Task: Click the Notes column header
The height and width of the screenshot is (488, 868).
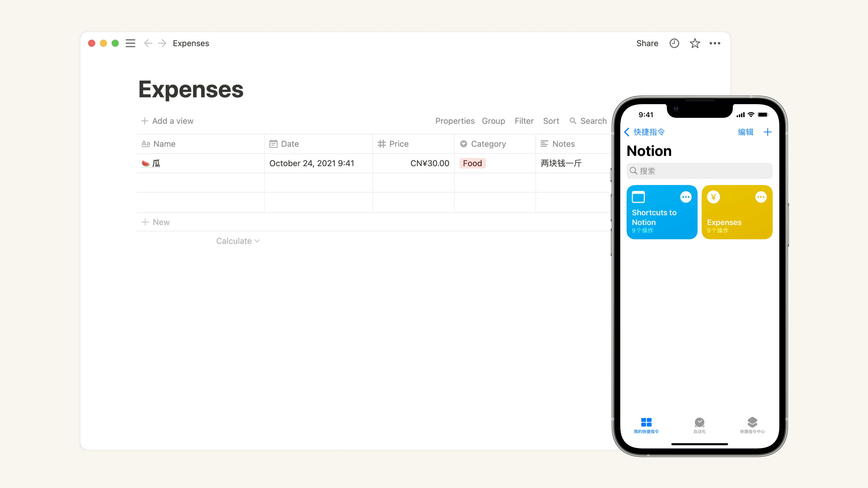Action: pyautogui.click(x=573, y=144)
